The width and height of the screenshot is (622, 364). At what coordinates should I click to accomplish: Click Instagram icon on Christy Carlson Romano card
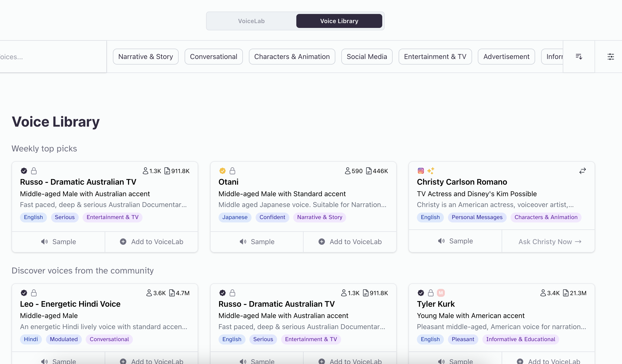(x=421, y=171)
